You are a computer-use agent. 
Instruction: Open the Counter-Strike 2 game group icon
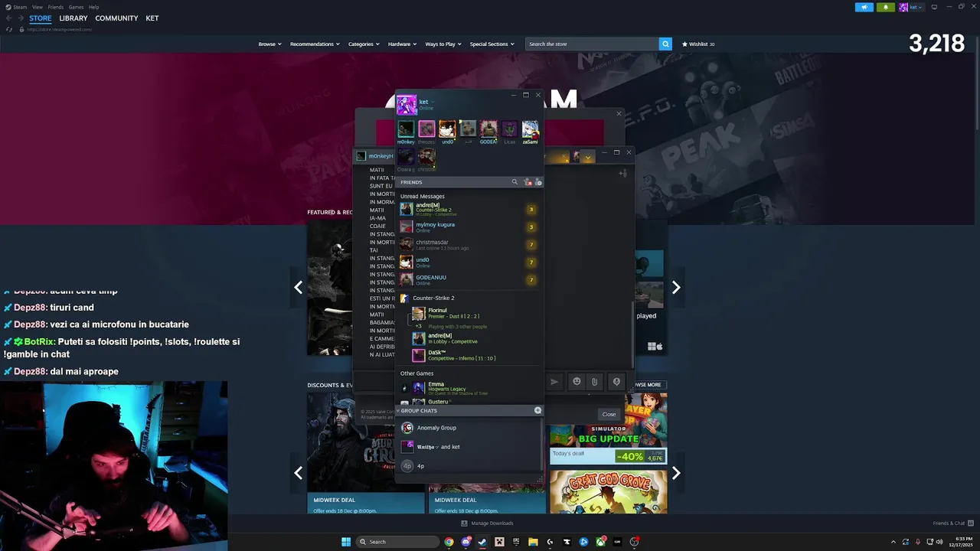405,298
